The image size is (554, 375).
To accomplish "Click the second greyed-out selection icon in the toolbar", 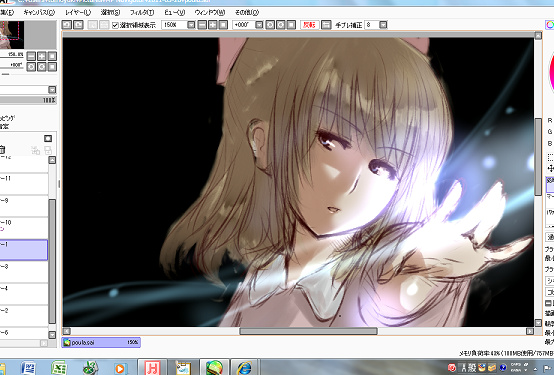I will coord(104,25).
